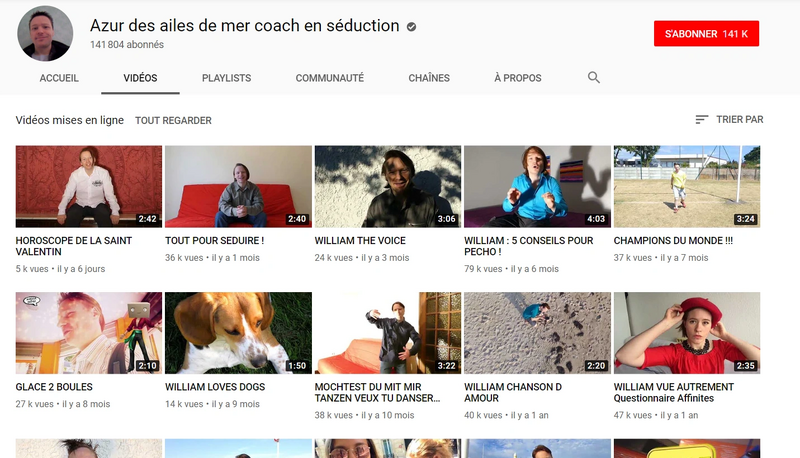Viewport: 800px width, 458px height.
Task: Open the Horoscope de la Saint Valentin thumbnail
Action: click(x=89, y=187)
